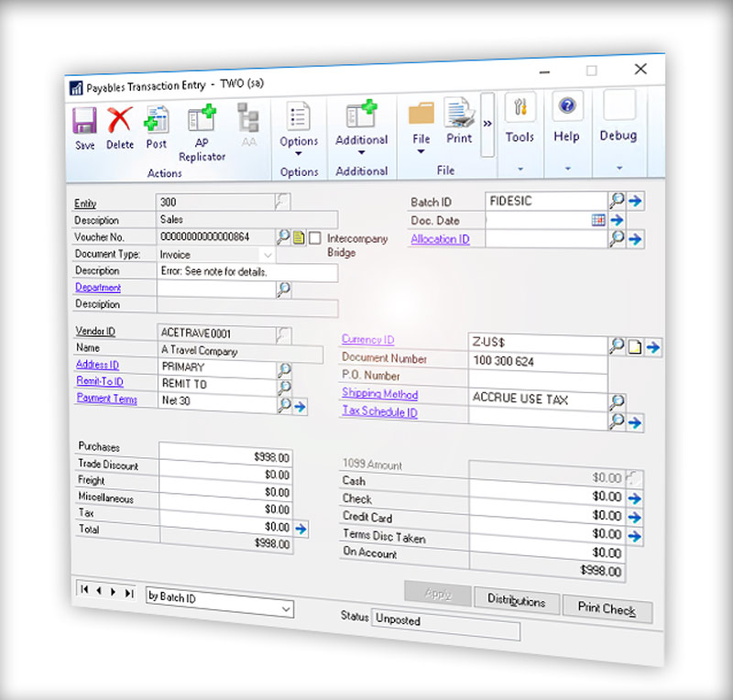The image size is (733, 700).
Task: Open the Options list icon
Action: tap(299, 115)
